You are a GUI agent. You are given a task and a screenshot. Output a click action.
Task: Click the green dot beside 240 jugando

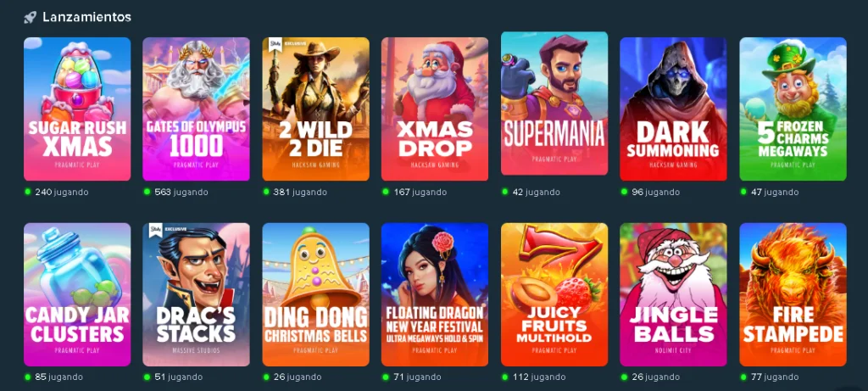click(28, 192)
